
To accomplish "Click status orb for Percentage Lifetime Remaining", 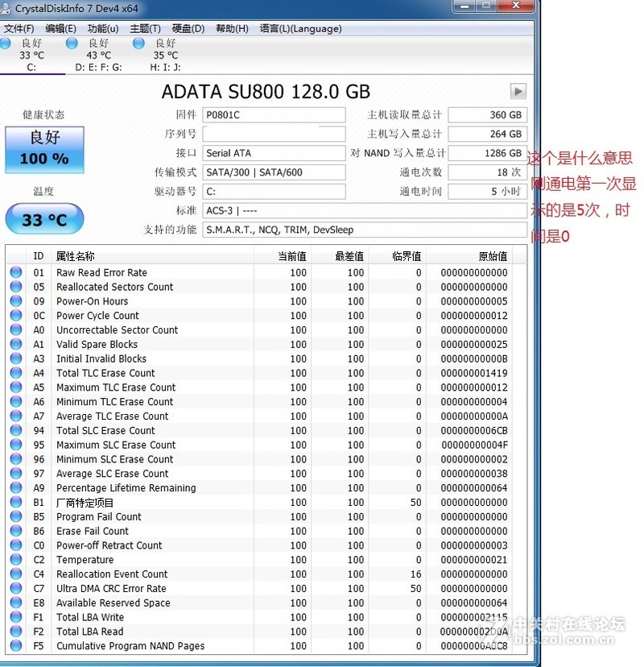I will click(16, 487).
